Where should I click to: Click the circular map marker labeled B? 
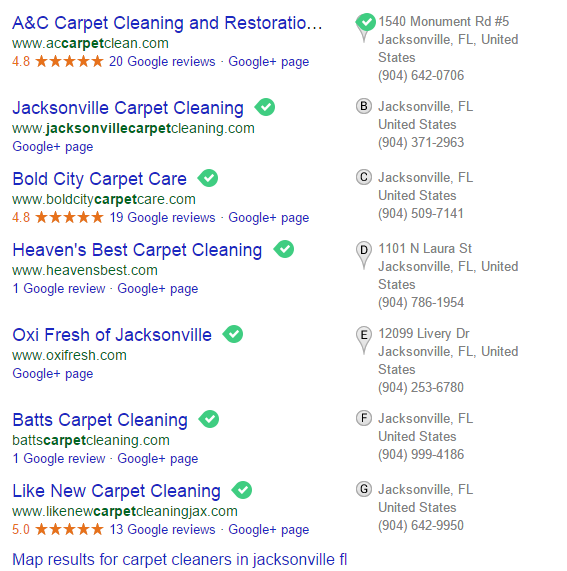click(364, 106)
